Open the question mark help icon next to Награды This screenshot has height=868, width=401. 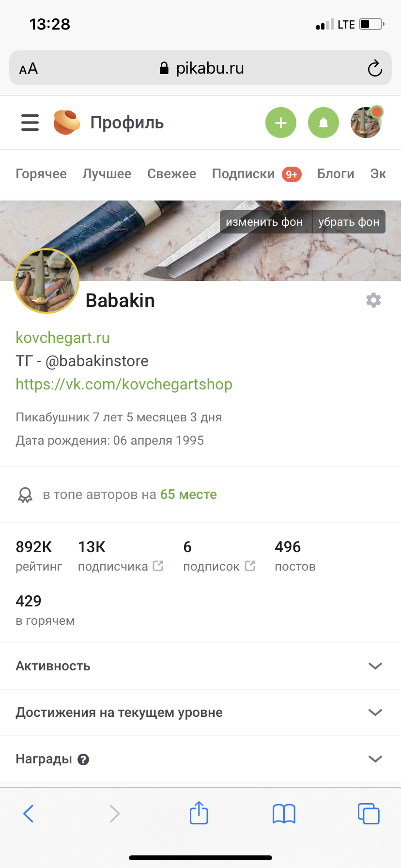83,759
